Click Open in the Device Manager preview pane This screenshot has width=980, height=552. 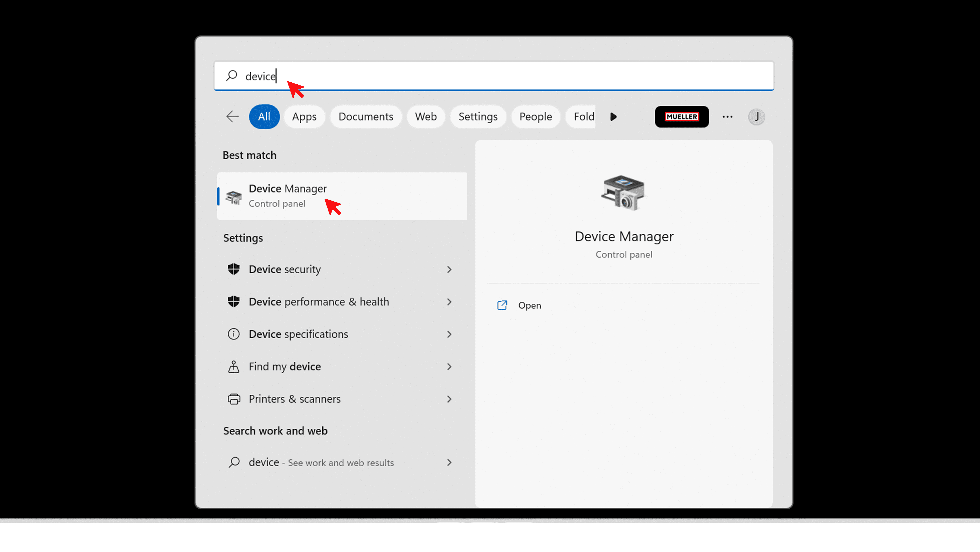529,305
